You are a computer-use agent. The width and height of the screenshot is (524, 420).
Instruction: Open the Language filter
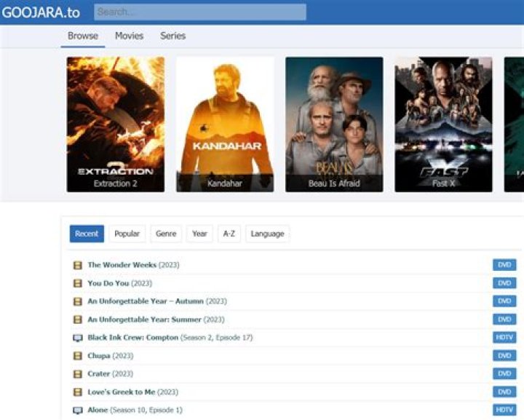coord(267,234)
